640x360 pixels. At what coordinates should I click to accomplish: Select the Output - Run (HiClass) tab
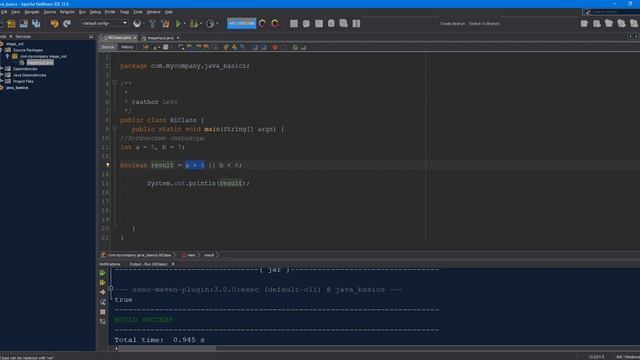(149, 264)
